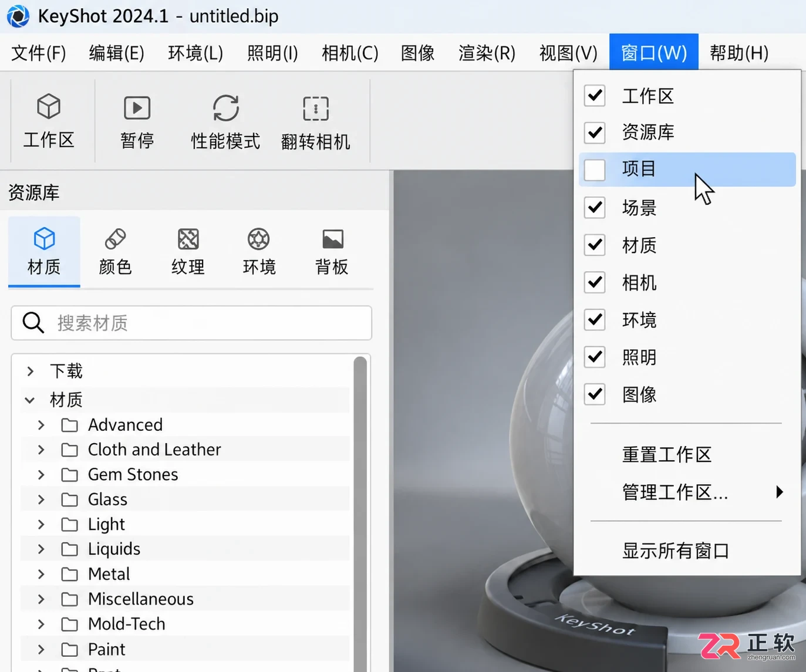The height and width of the screenshot is (672, 806).
Task: Switch to the 材质 library tab
Action: tap(44, 252)
